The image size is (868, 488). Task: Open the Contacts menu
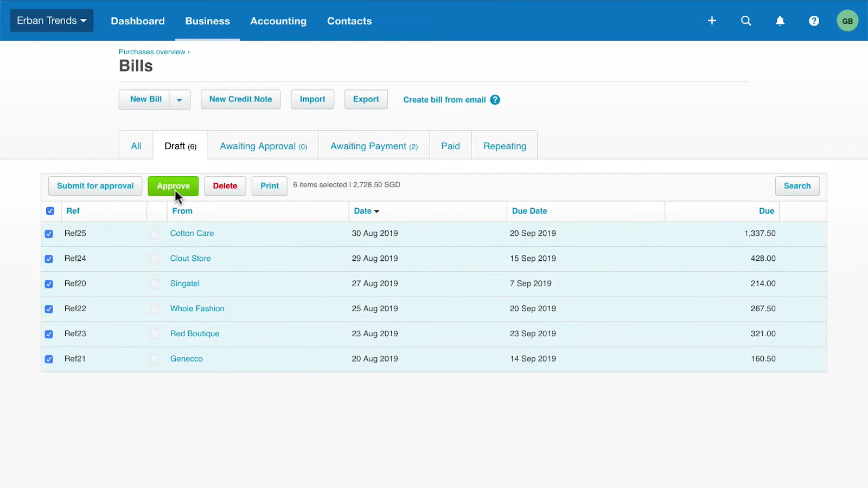(349, 21)
